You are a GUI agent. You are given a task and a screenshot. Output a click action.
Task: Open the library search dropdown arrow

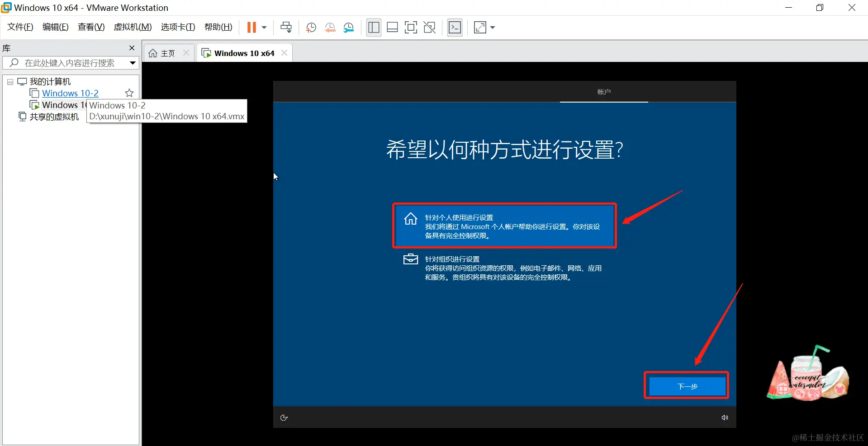(x=133, y=63)
